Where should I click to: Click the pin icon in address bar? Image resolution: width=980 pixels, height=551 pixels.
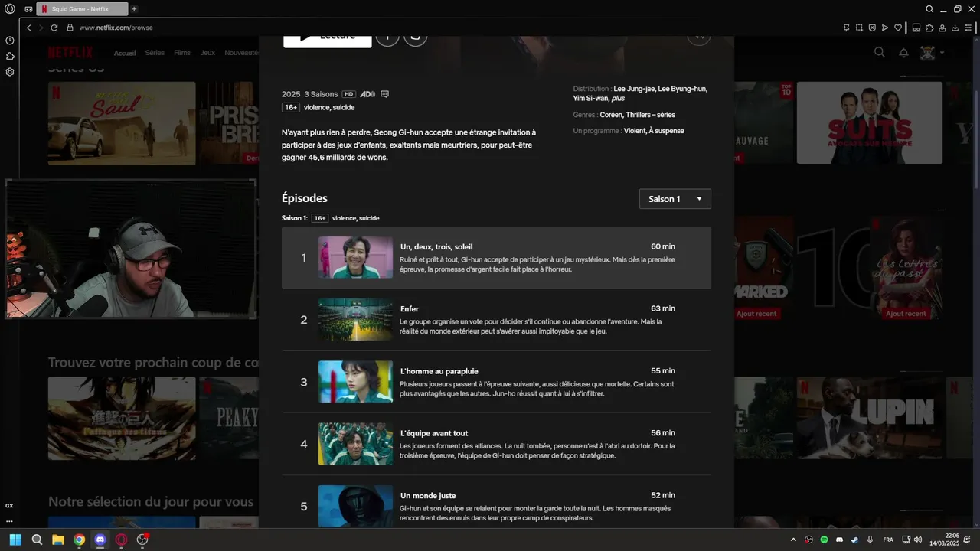pyautogui.click(x=846, y=28)
